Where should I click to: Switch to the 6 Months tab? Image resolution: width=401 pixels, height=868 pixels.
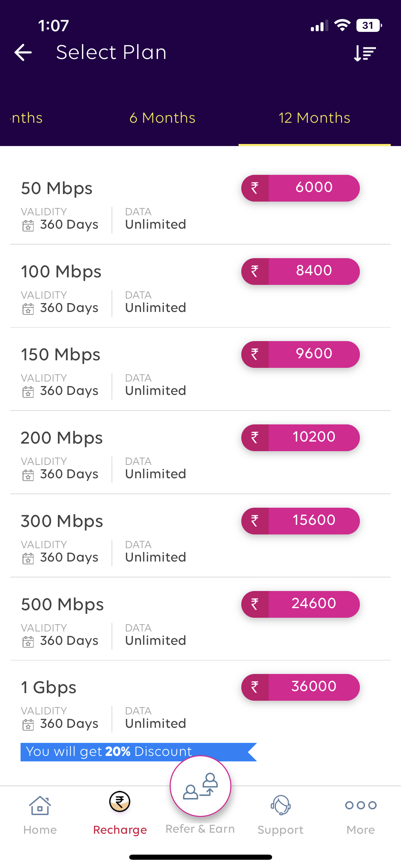162,118
